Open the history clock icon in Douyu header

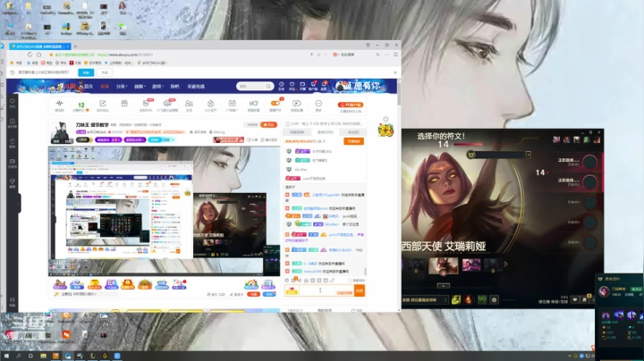click(282, 85)
